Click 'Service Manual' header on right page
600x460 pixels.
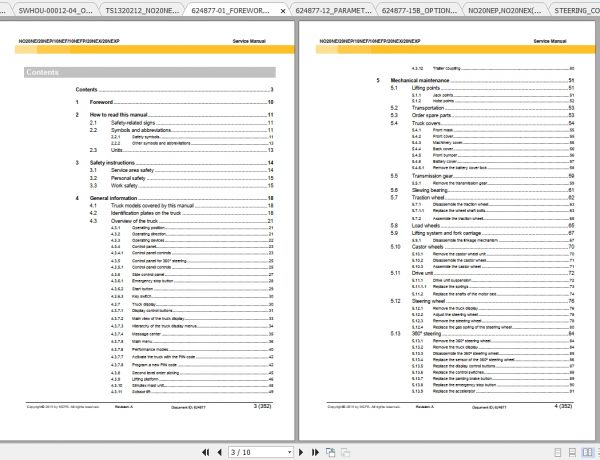point(550,41)
